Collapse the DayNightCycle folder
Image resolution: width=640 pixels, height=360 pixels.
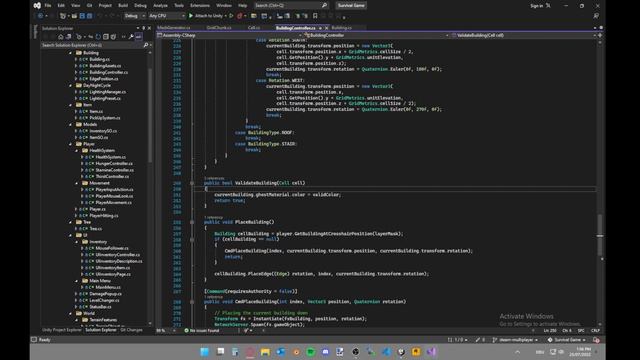click(70, 86)
